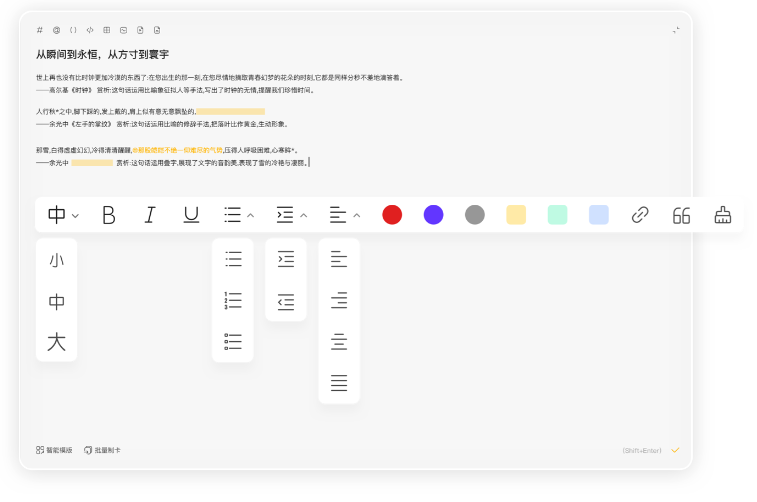Collapse the editor with the shrink icon
The height and width of the screenshot is (502, 757).
676,30
